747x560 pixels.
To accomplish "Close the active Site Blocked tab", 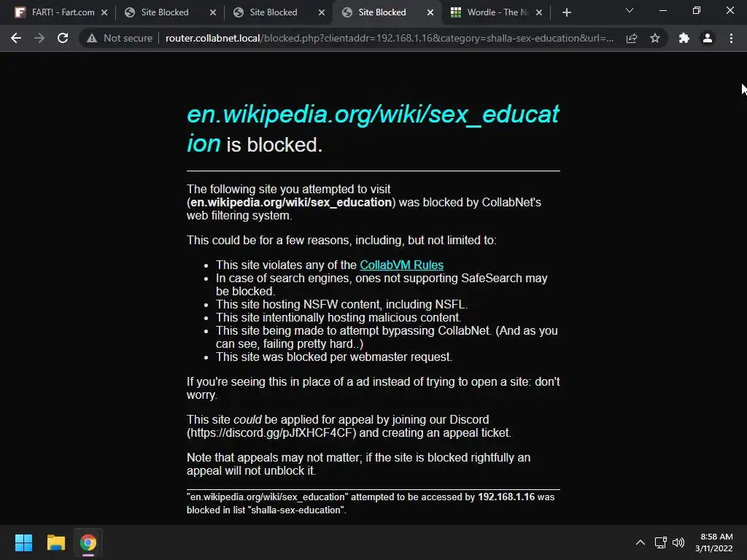I will click(430, 12).
